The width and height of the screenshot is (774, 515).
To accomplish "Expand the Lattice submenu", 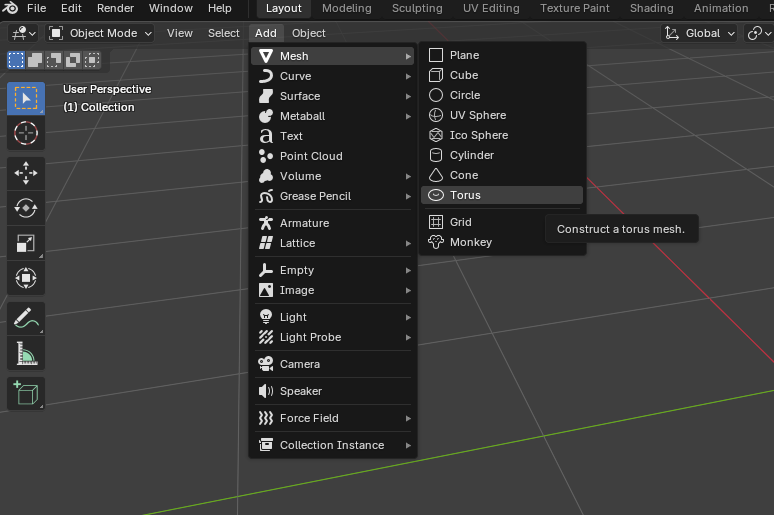I will click(333, 243).
